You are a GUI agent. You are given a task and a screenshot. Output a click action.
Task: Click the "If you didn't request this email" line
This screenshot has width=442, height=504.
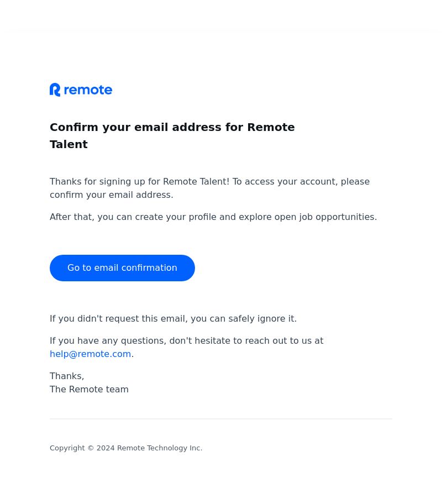[173, 318]
